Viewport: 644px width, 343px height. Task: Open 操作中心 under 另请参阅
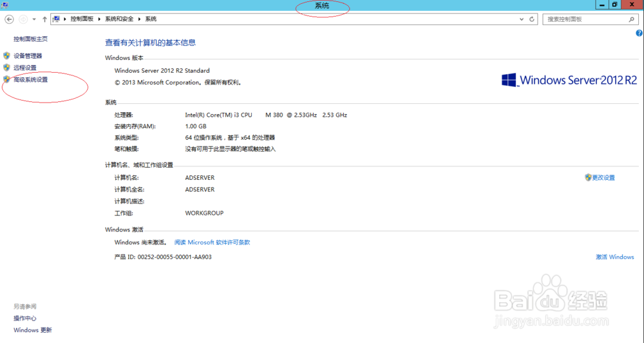[24, 318]
